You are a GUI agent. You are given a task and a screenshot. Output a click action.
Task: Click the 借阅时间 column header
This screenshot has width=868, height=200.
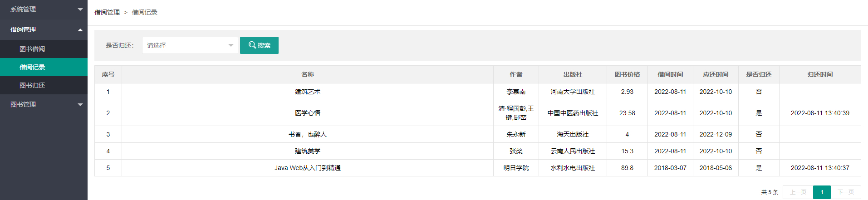(670, 74)
